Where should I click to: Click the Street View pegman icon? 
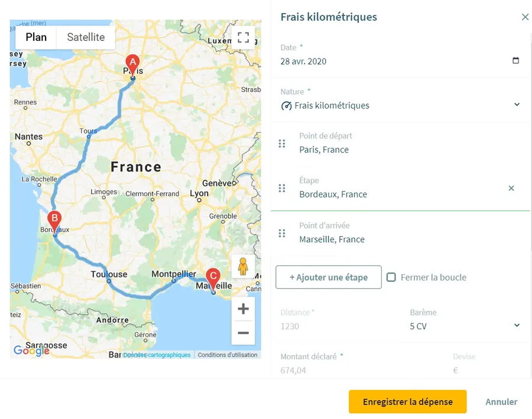pyautogui.click(x=243, y=267)
